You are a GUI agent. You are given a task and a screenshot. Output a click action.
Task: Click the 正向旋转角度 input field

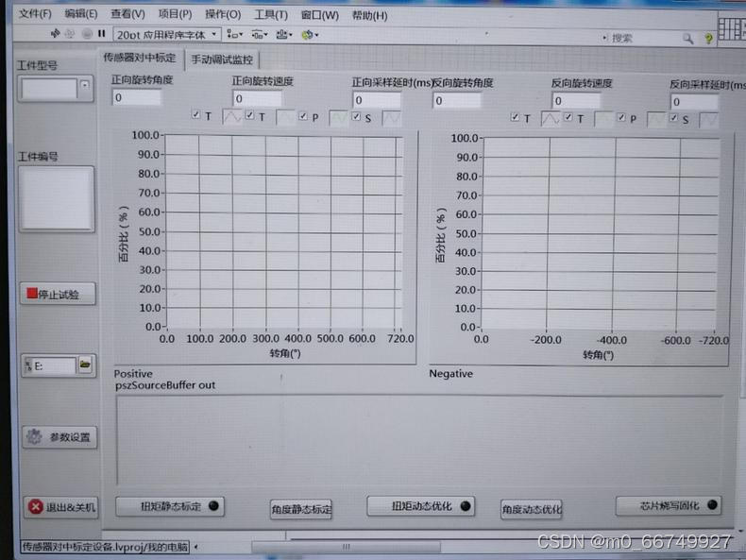pos(137,97)
